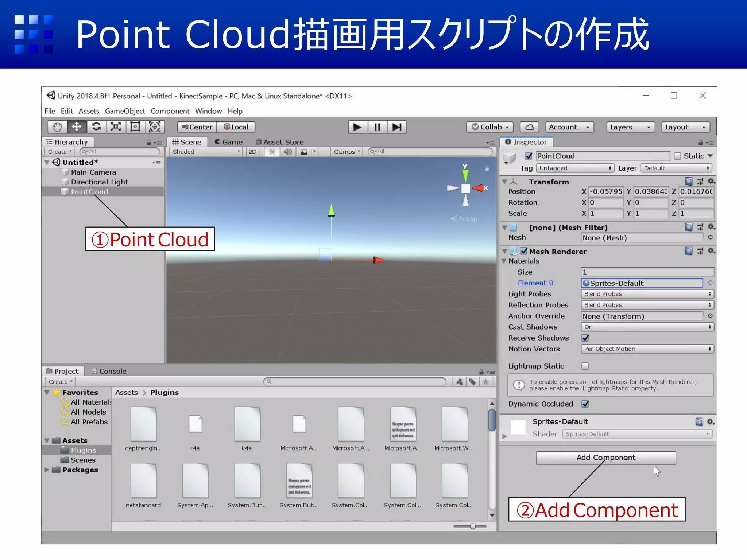Enable Lightmap Static checkbox
Viewport: 747px width, 560px height.
[x=585, y=366]
